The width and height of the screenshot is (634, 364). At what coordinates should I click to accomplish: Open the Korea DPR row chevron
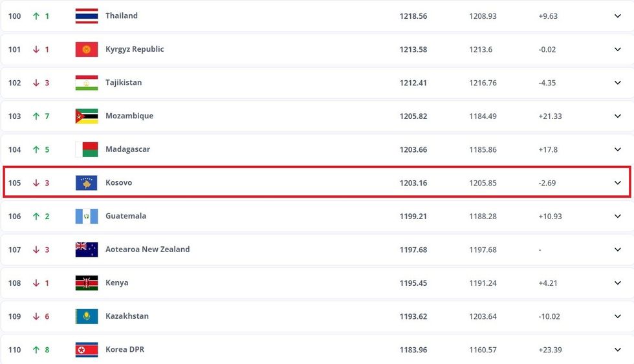click(x=617, y=350)
